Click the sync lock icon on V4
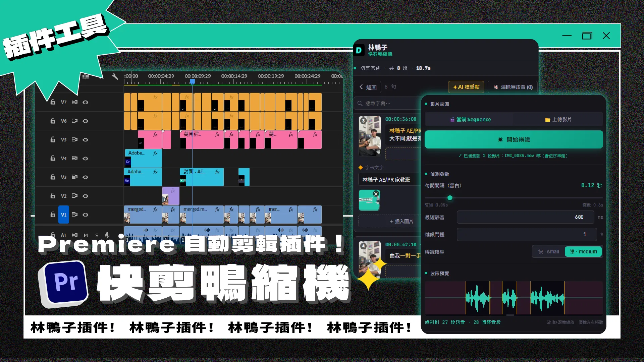Screen dimensions: 644x362 74,158
